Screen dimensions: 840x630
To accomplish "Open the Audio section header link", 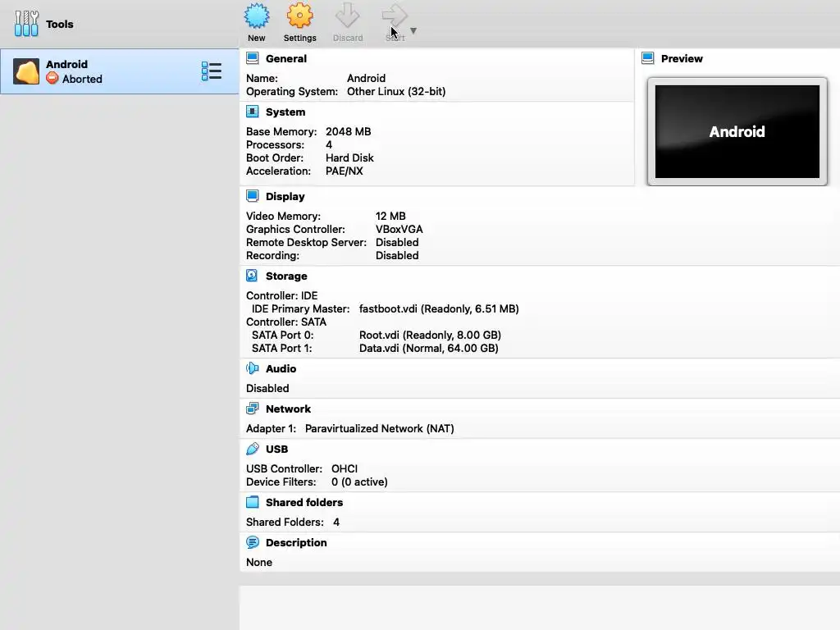I will pos(281,368).
